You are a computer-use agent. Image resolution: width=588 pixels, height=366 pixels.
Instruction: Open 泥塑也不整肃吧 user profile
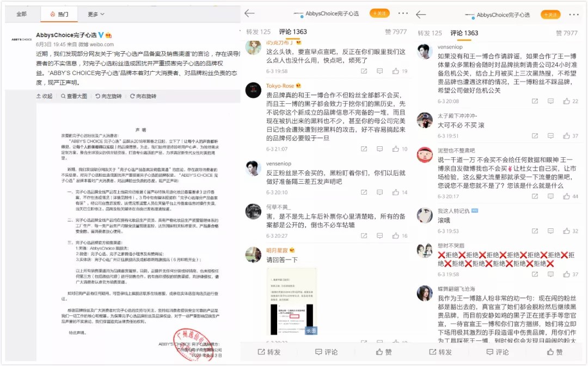pyautogui.click(x=456, y=151)
